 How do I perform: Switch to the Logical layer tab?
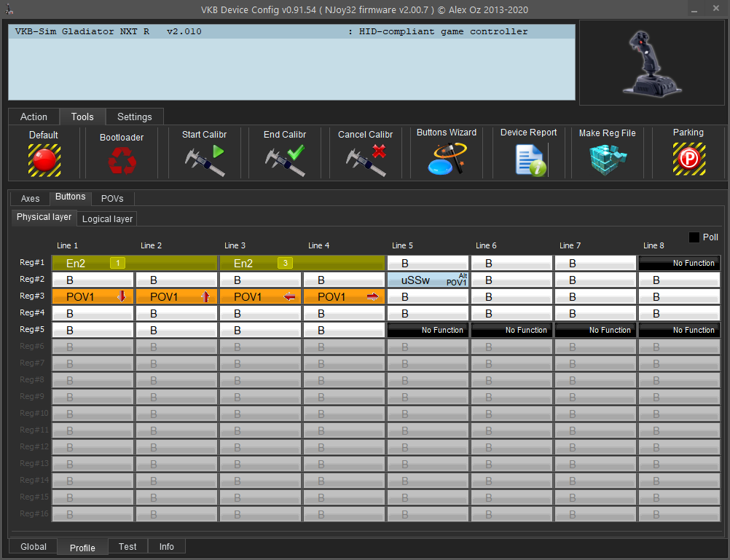pyautogui.click(x=107, y=218)
